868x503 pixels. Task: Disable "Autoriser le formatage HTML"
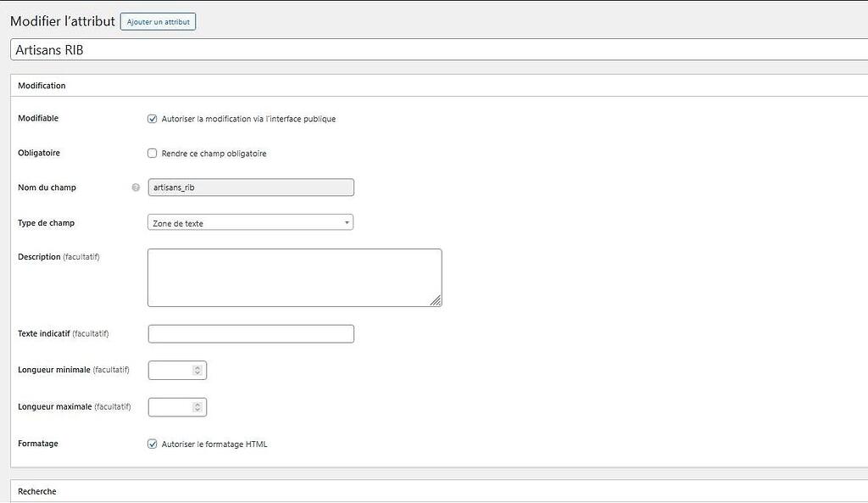click(x=152, y=443)
